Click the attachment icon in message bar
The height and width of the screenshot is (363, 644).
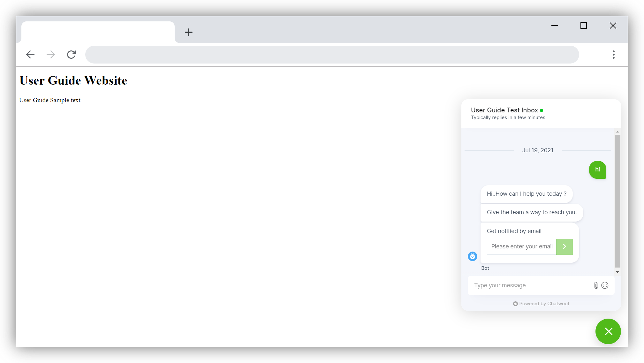tap(595, 285)
